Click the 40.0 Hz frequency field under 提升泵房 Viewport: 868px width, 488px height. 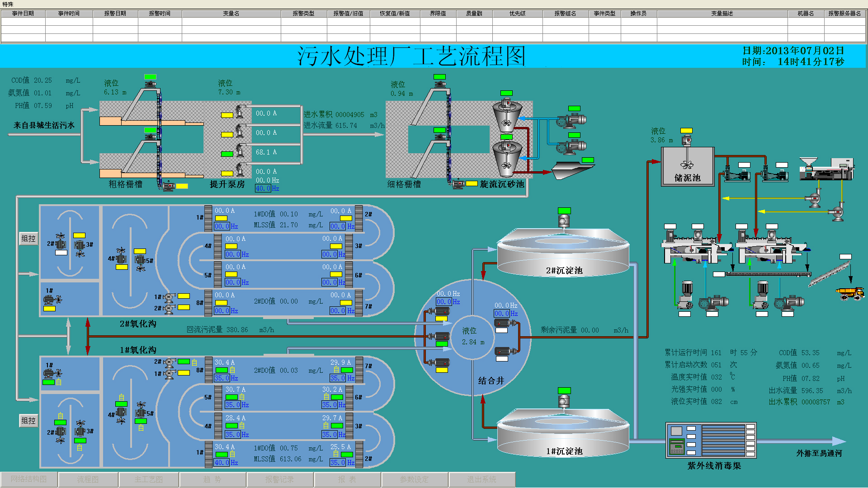pyautogui.click(x=263, y=188)
